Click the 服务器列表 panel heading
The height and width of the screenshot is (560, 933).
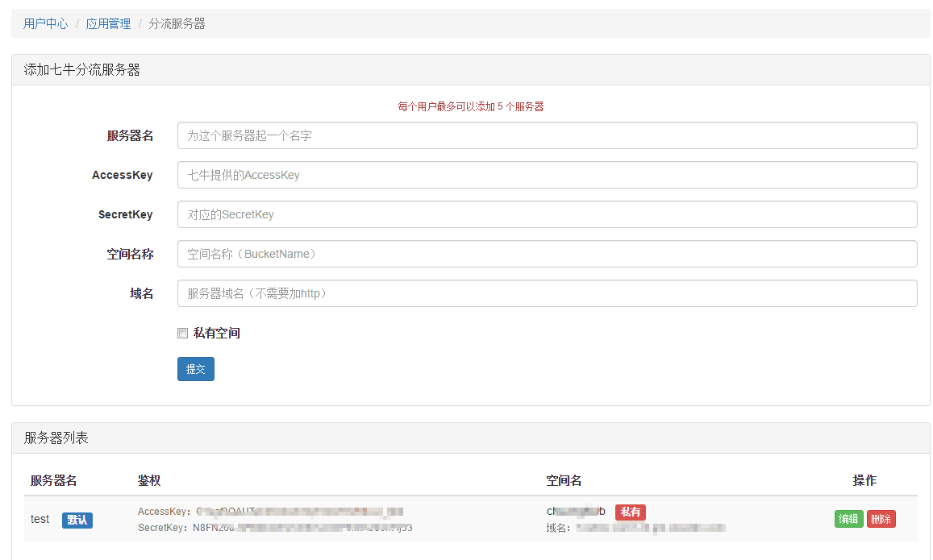coord(56,438)
